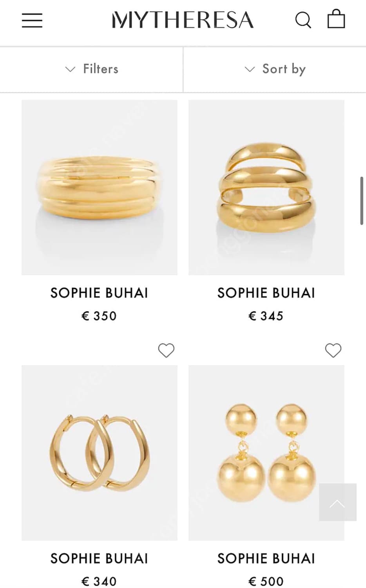
Task: Click the vertical page scrollbar thumb
Action: [362, 201]
